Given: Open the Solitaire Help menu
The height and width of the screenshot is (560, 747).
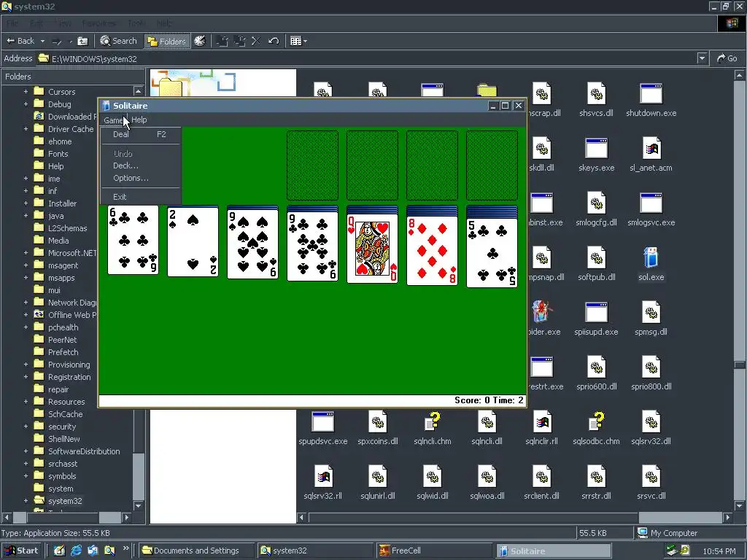Looking at the screenshot, I should pos(139,120).
